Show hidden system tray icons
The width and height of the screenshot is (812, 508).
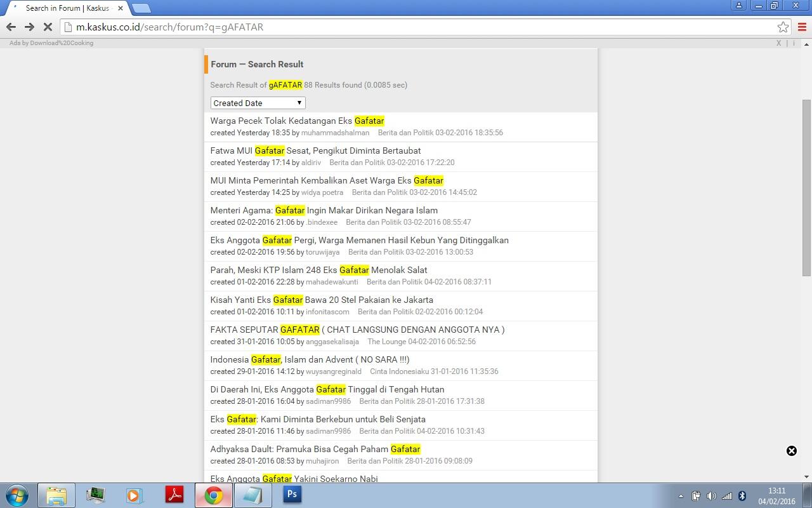click(x=681, y=496)
